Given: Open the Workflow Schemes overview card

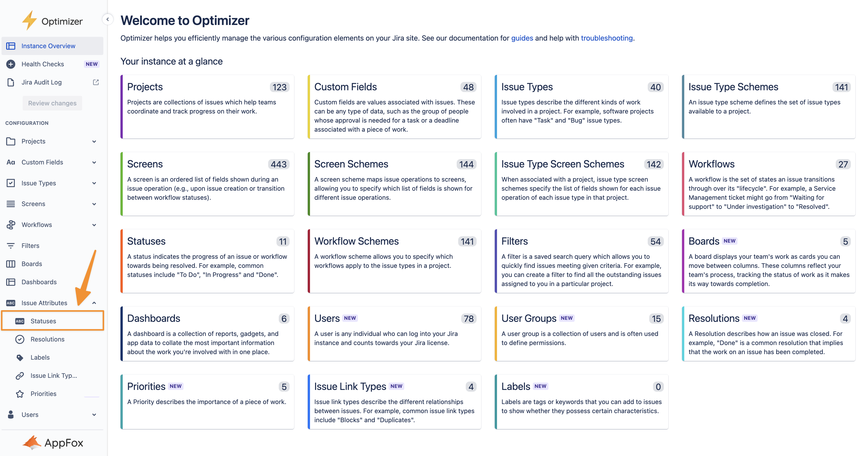Looking at the screenshot, I should coord(394,261).
